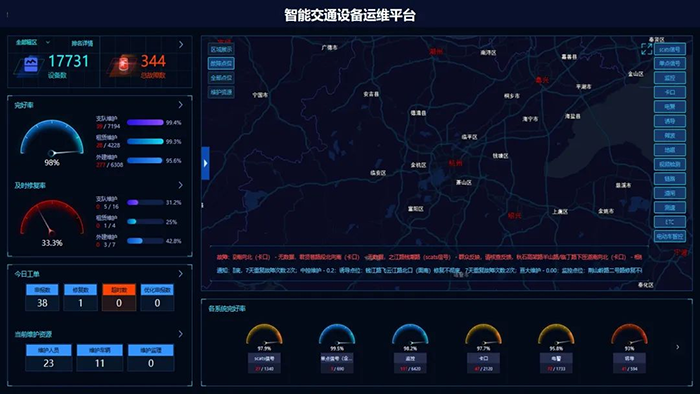Collapse the side panel with the blue map arrow tab
Viewport: 700px width, 394px height.
pyautogui.click(x=205, y=163)
